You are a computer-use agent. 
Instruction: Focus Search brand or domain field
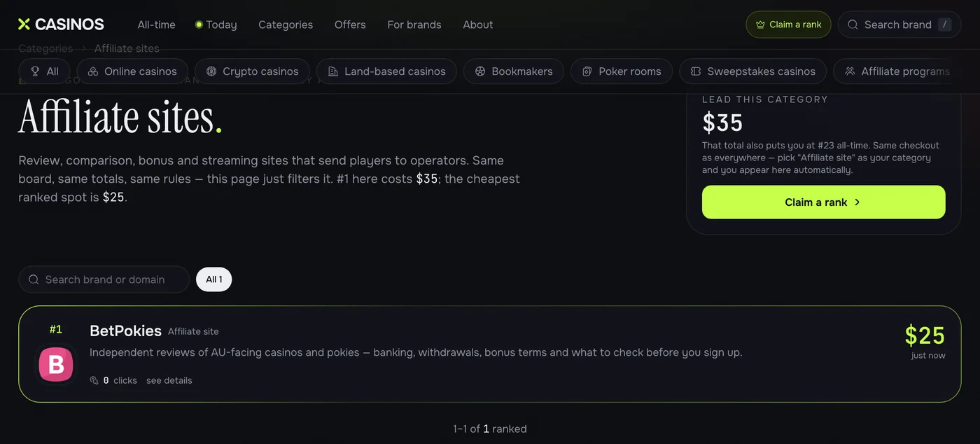[x=104, y=279]
